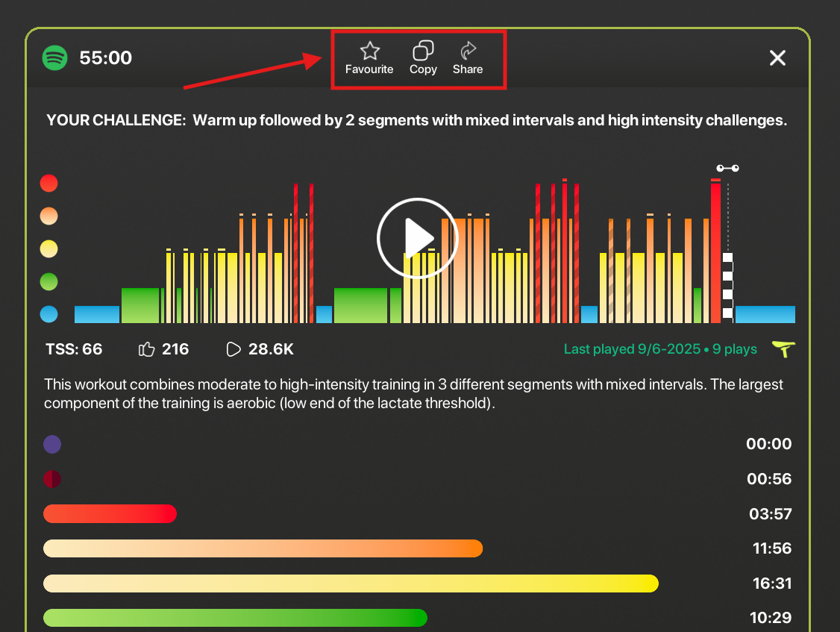
Task: Click the Spotify logo icon
Action: click(54, 58)
